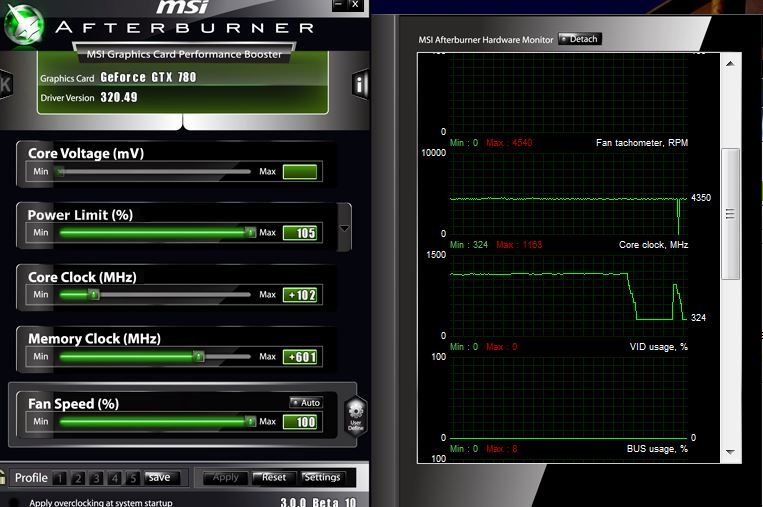
Task: Expand the Power Limit options arrow
Action: pyautogui.click(x=345, y=228)
